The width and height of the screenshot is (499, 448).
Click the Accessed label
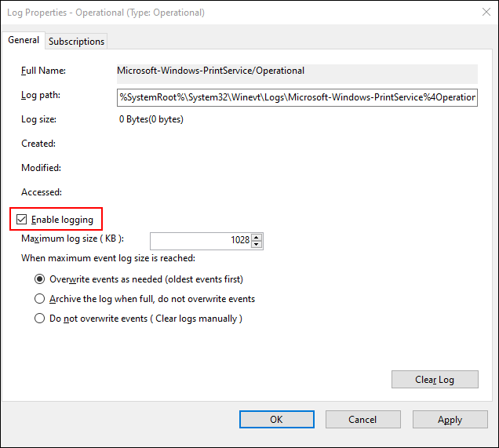(x=42, y=192)
